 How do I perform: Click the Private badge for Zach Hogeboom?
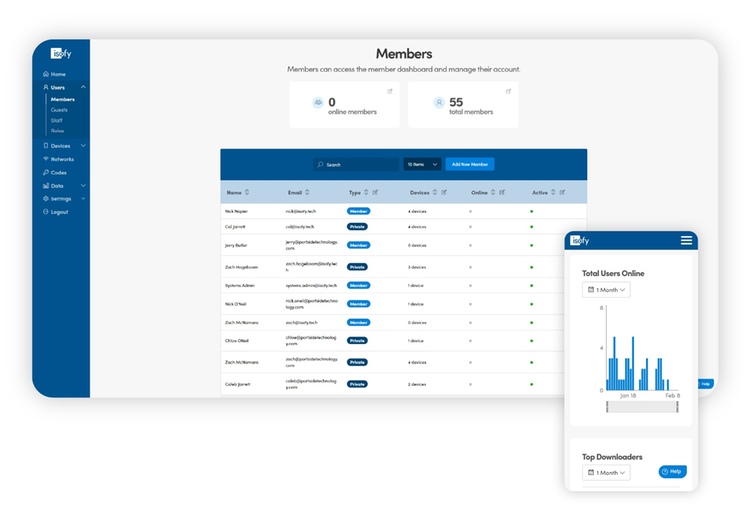tap(357, 267)
